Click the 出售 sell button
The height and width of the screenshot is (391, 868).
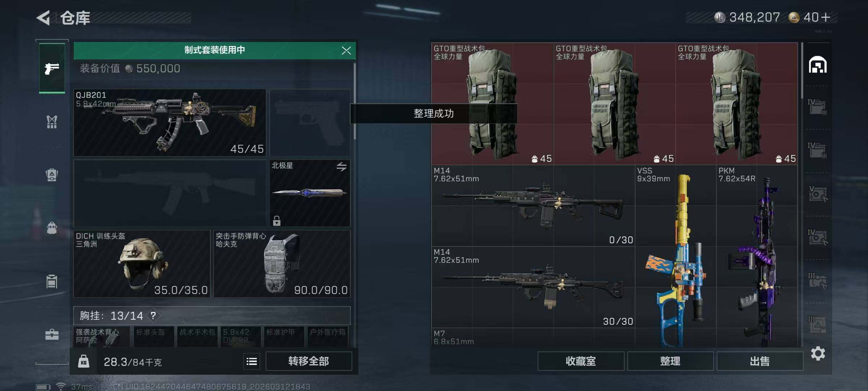click(x=759, y=361)
